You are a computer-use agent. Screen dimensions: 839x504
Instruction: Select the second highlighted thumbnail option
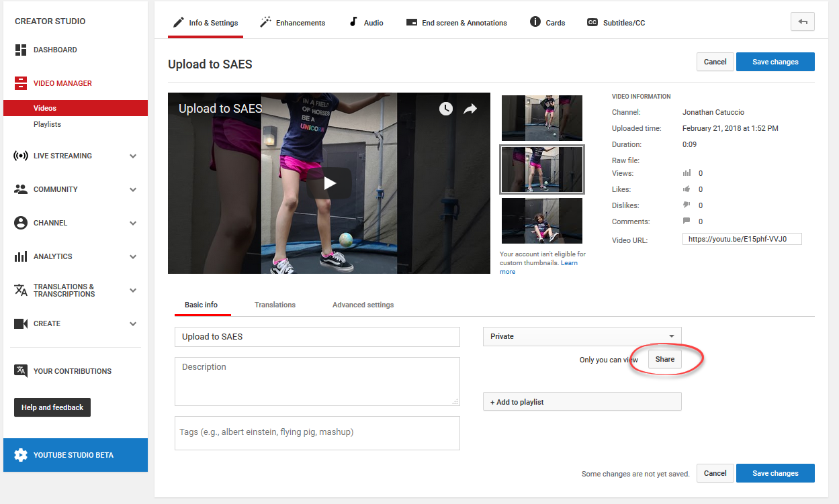(542, 169)
